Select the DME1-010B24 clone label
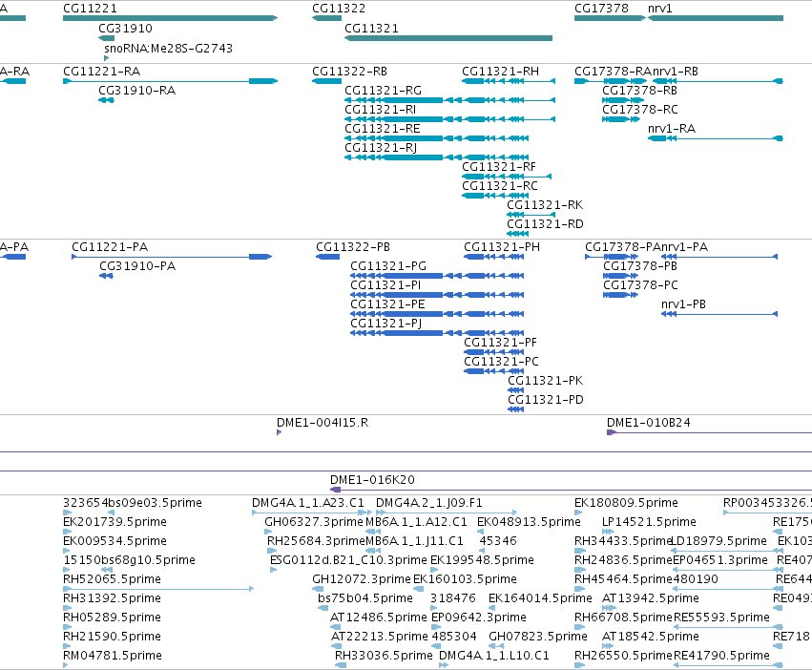 648,423
